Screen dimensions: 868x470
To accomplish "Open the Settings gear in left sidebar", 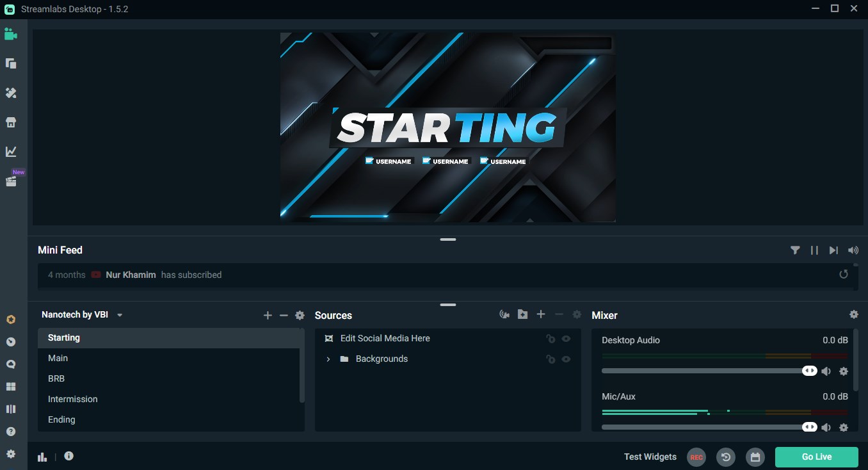I will (x=10, y=454).
